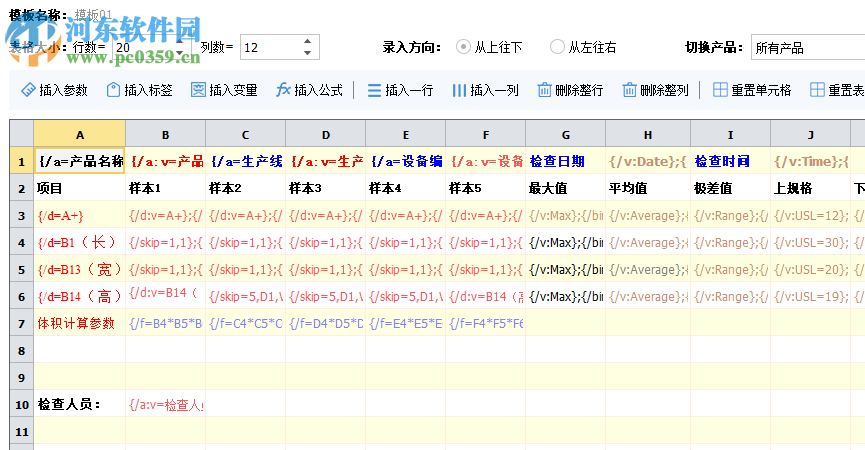The image size is (865, 450).
Task: Click the Delete Column (删除整列) trash icon
Action: pyautogui.click(x=629, y=90)
